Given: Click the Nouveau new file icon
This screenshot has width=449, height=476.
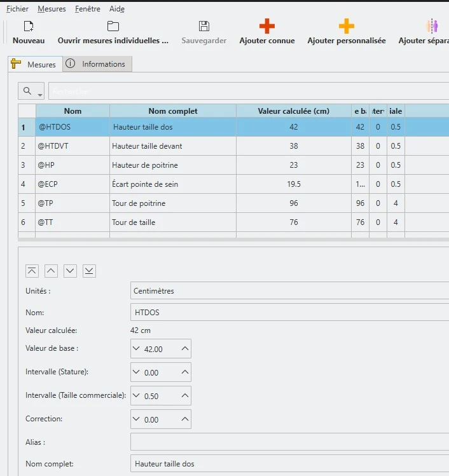Looking at the screenshot, I should coord(29,27).
